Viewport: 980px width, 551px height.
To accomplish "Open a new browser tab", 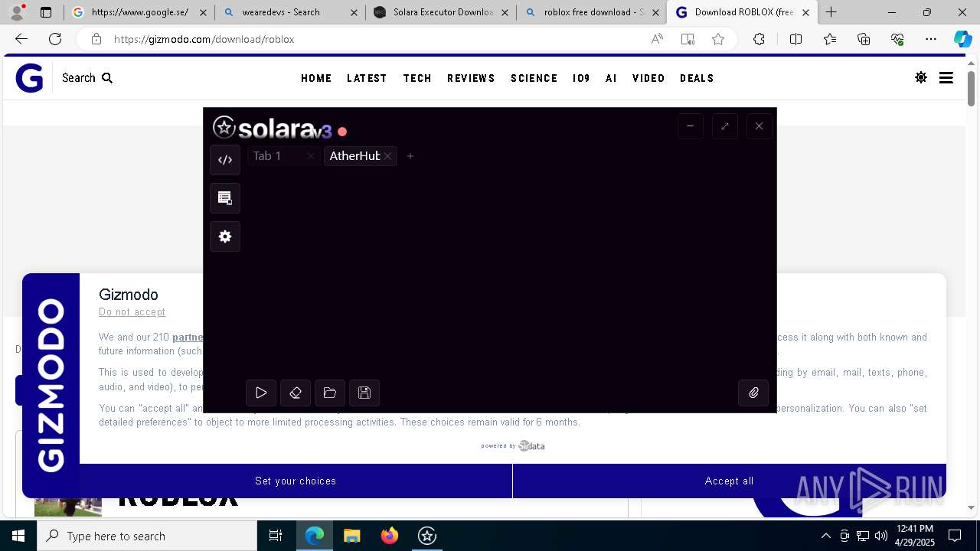I will tap(831, 12).
